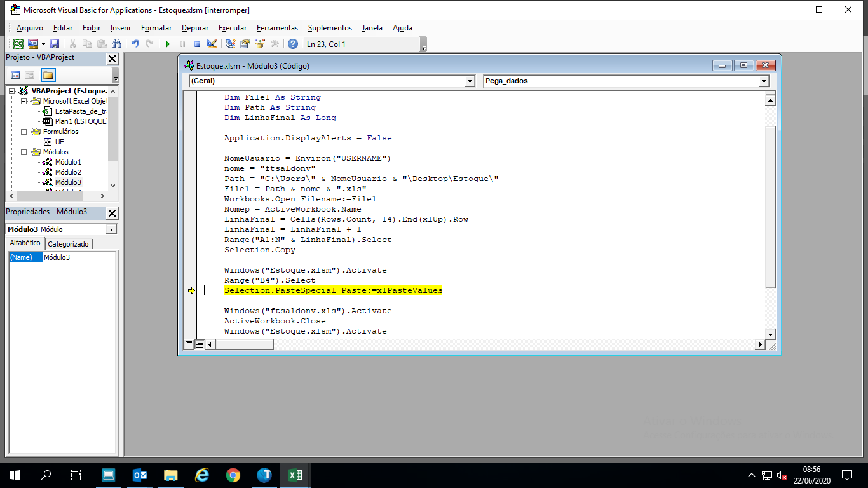Click the Cut scissors icon
Screen dimensions: 868x488
point(73,44)
